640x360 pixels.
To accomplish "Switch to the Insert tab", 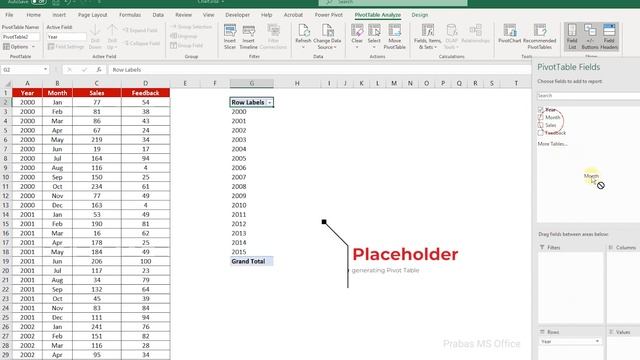I will pos(59,15).
